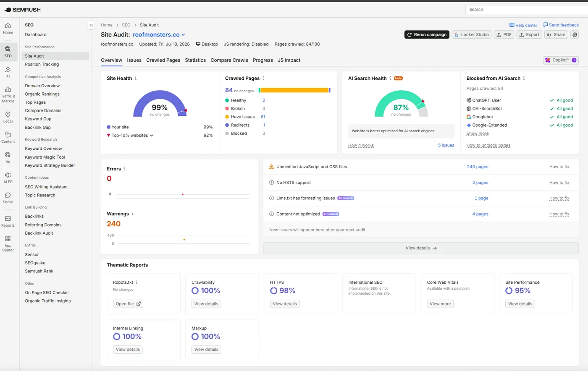Open the Reports rail icon
This screenshot has height=371, width=588.
coord(8,221)
